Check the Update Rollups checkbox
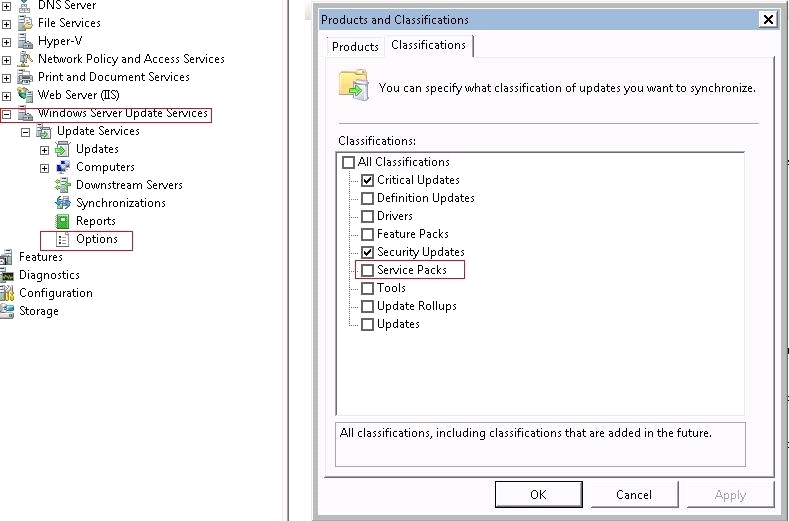The image size is (789, 521). click(367, 307)
